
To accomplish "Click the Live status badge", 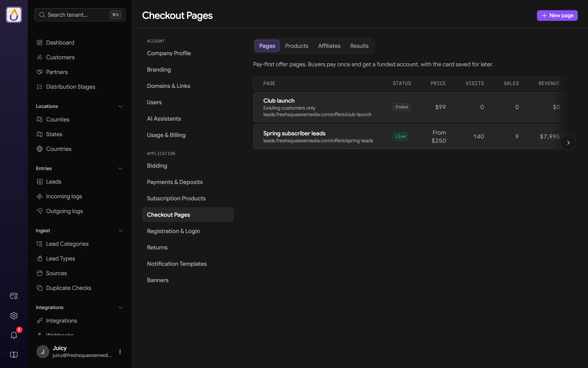I will pyautogui.click(x=400, y=136).
